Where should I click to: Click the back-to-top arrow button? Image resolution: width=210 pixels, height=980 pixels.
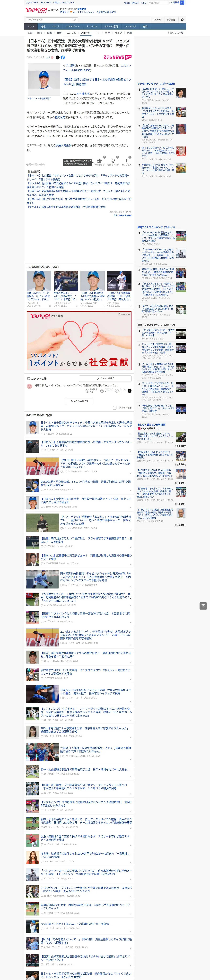click(x=203, y=606)
